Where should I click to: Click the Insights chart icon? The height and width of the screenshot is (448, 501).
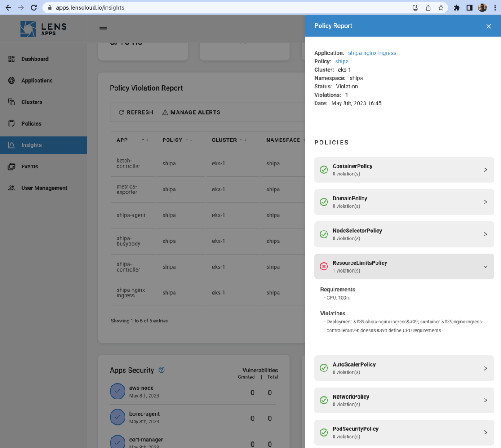(11, 145)
